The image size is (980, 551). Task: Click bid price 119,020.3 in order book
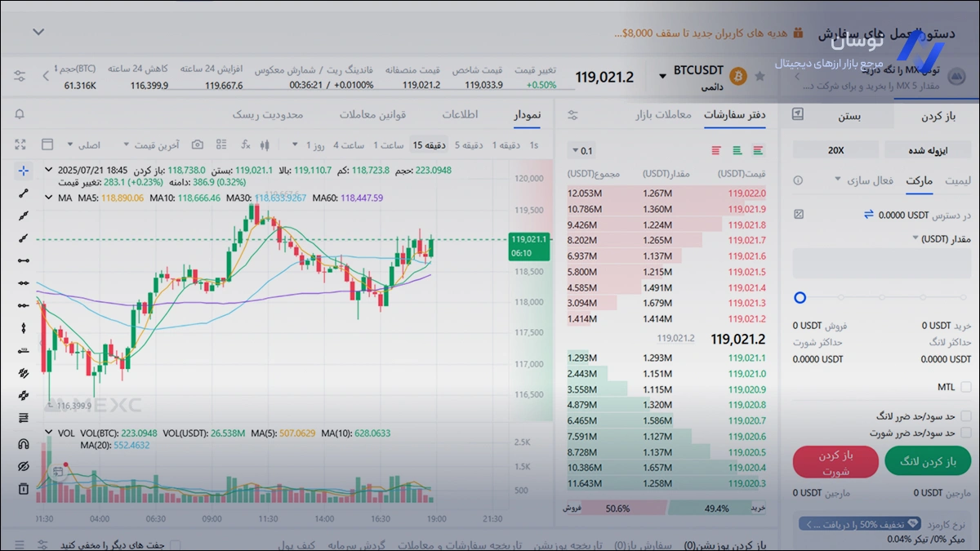coord(746,484)
